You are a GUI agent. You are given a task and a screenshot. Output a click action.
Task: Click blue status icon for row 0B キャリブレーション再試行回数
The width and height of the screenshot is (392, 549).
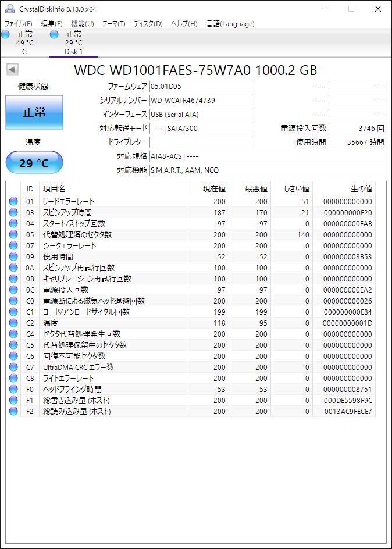[13, 279]
